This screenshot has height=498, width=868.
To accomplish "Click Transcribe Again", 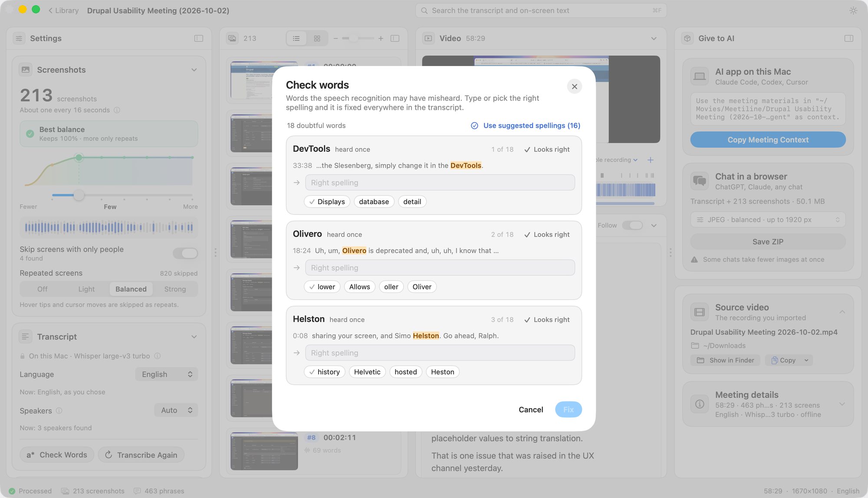I will pyautogui.click(x=141, y=455).
